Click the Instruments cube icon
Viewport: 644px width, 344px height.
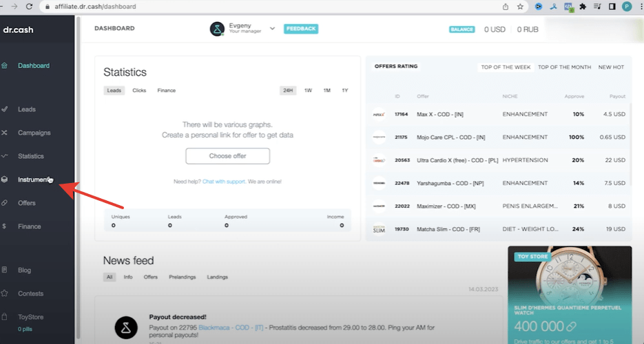click(5, 179)
